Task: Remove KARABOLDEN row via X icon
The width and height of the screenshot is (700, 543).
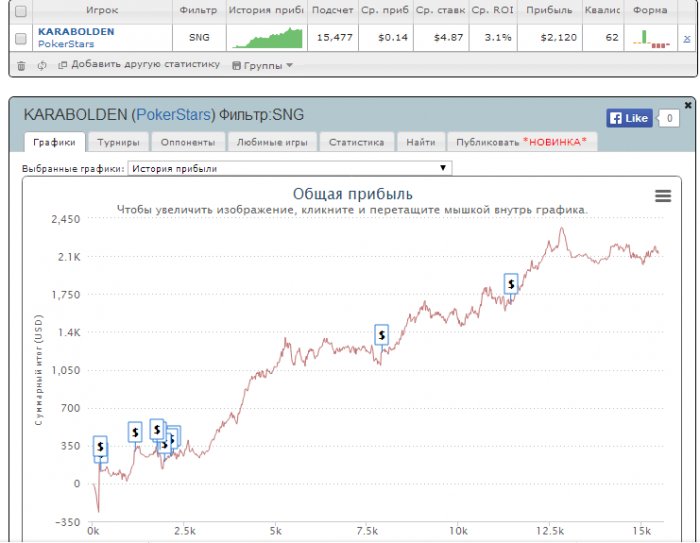Action: click(687, 39)
